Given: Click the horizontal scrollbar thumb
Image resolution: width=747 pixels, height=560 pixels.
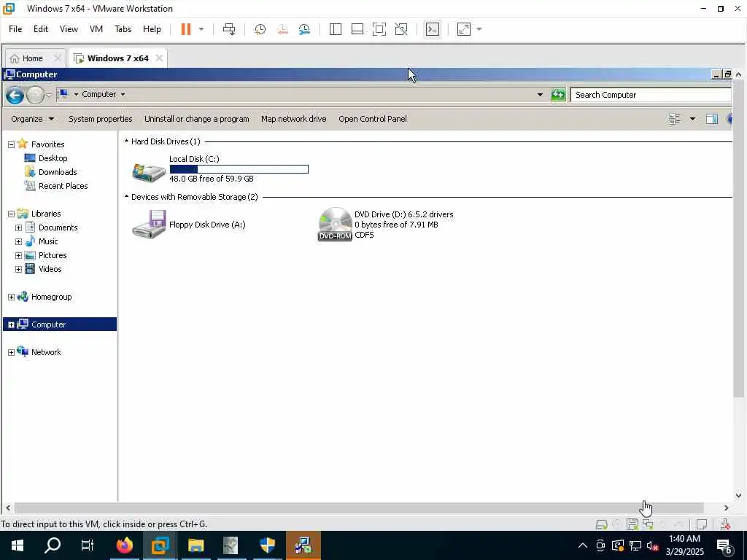Looking at the screenshot, I should (359, 508).
